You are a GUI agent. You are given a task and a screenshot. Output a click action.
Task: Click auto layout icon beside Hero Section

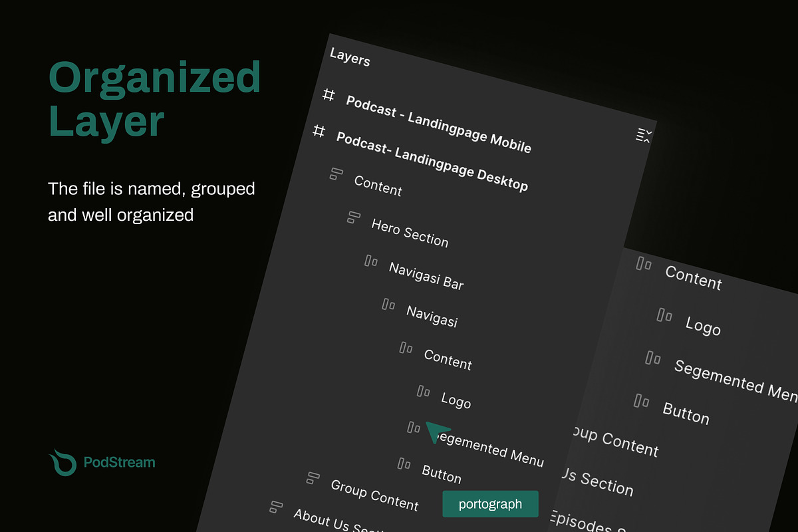[x=354, y=216]
